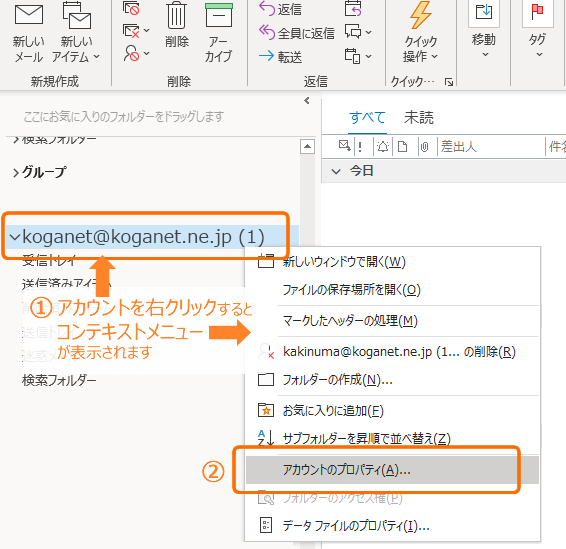Open the 新しいアイテム dropdown
Viewport: 566px width, 549px height.
(76, 32)
